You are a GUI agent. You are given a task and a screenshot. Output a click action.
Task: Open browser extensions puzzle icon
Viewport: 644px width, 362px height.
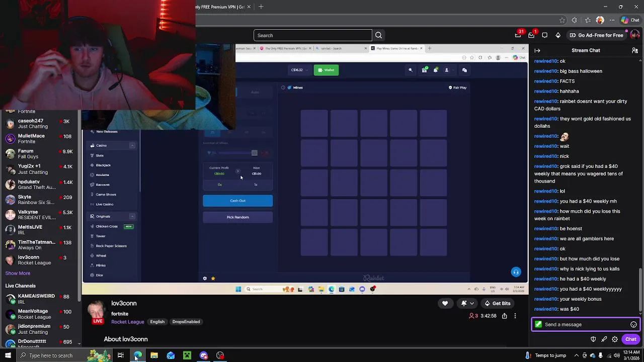coord(575,20)
